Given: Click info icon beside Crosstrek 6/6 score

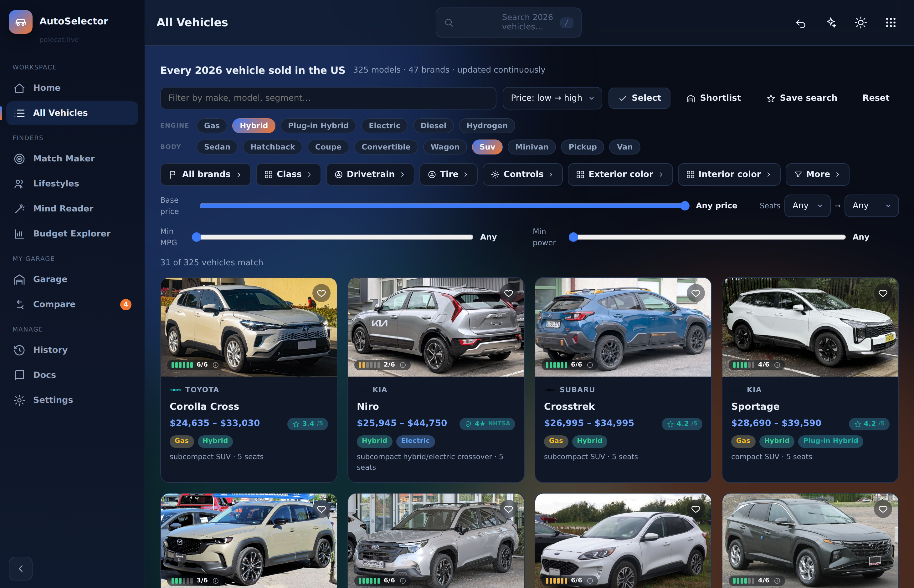Looking at the screenshot, I should [x=590, y=365].
